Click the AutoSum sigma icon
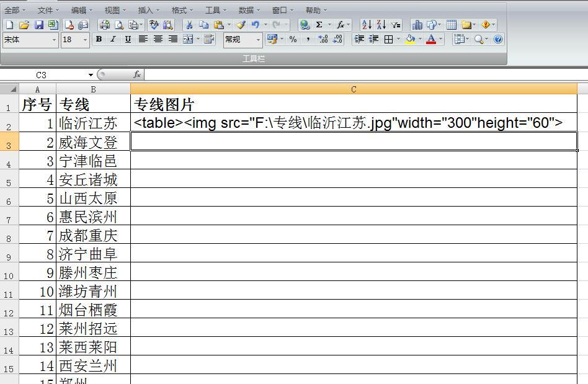588x384 pixels. (319, 25)
